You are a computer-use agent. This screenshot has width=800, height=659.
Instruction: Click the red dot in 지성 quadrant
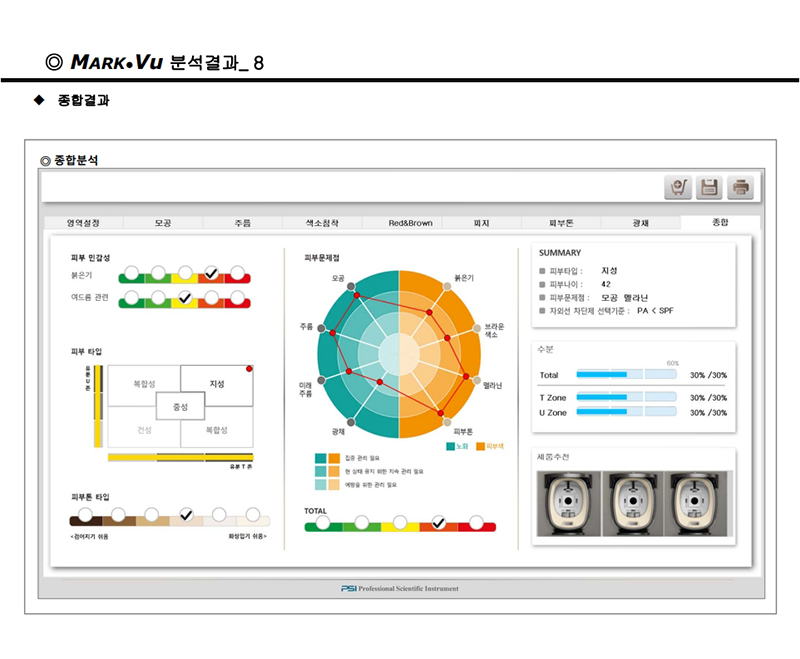248,369
